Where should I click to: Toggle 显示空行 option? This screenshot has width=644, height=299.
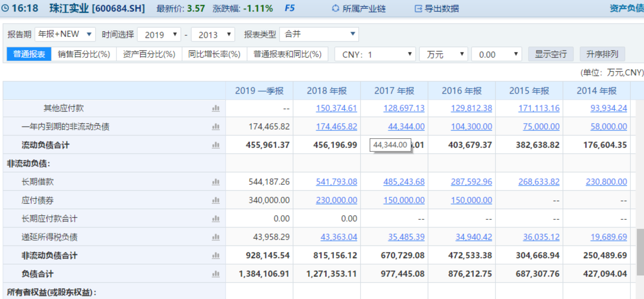551,54
